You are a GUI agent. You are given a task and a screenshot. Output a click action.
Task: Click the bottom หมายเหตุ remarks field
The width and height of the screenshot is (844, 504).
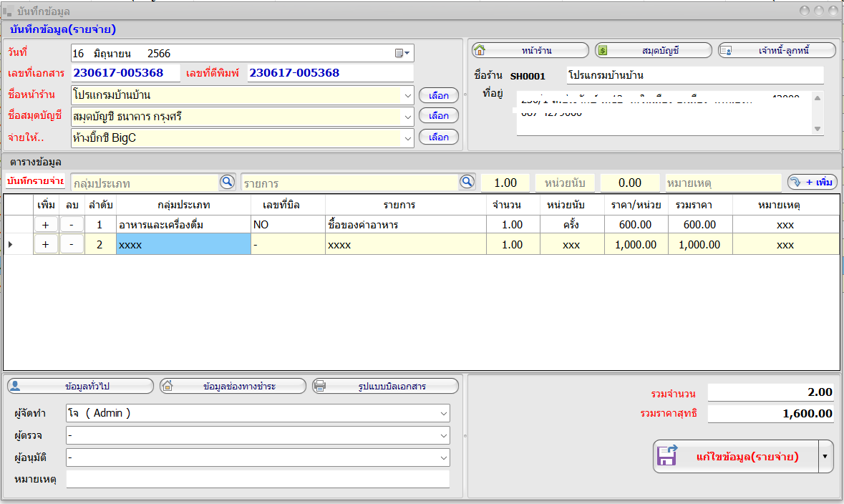pyautogui.click(x=257, y=479)
